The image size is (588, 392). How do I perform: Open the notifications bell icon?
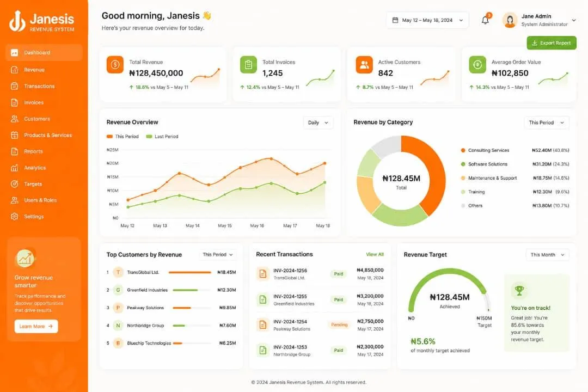pos(485,20)
